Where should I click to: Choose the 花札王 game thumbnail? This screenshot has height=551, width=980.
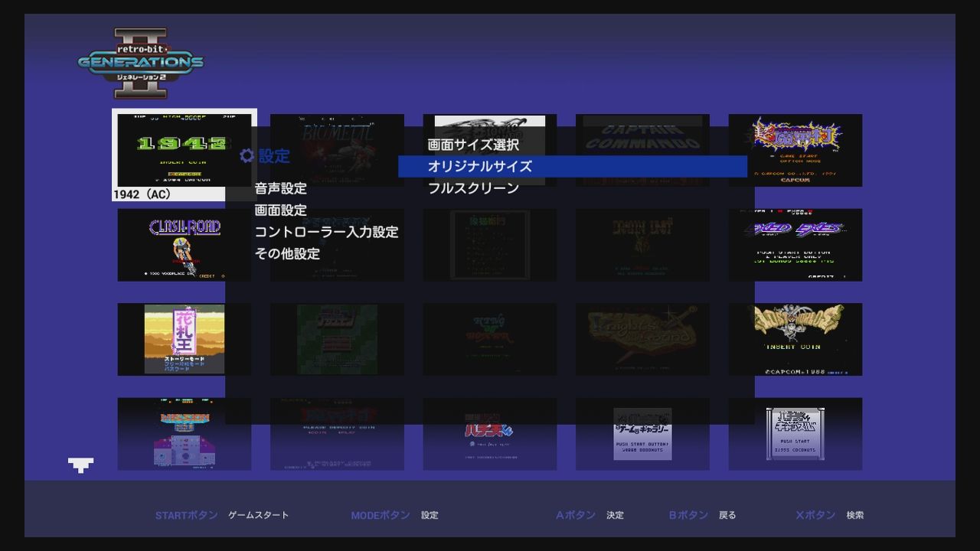(184, 339)
